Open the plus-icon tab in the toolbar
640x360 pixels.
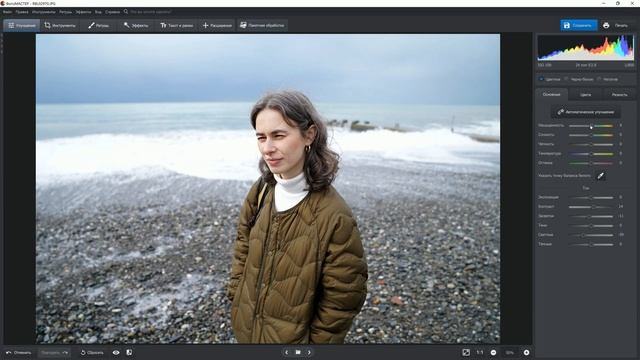tap(217, 25)
